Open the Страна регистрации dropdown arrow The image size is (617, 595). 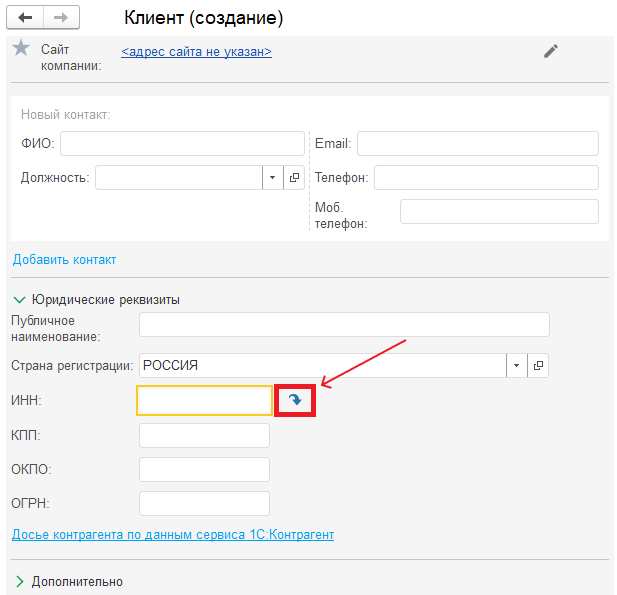(516, 366)
